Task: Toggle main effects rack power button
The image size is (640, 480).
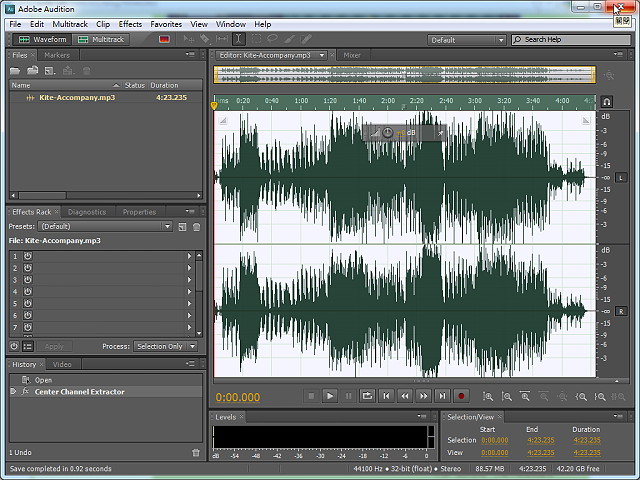Action: coord(14,346)
